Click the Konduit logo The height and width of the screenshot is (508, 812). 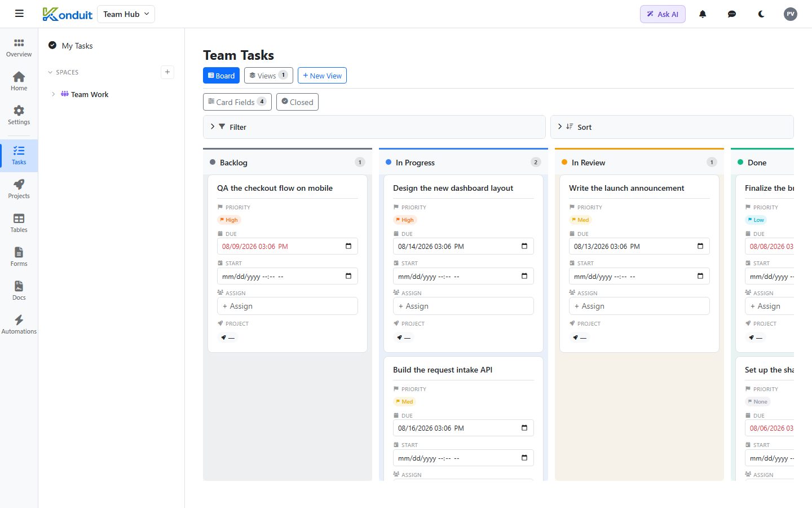click(x=67, y=14)
